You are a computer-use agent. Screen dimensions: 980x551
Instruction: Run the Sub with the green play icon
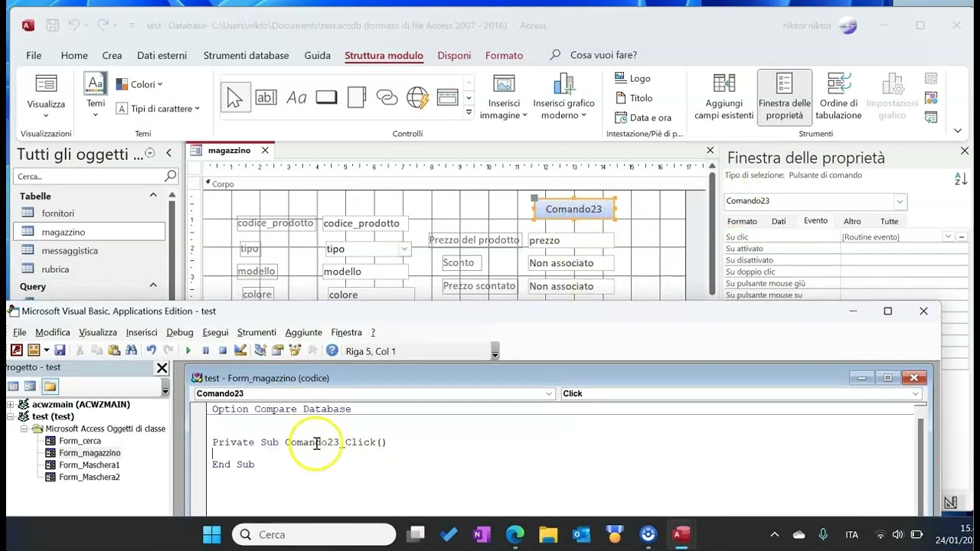coord(188,350)
